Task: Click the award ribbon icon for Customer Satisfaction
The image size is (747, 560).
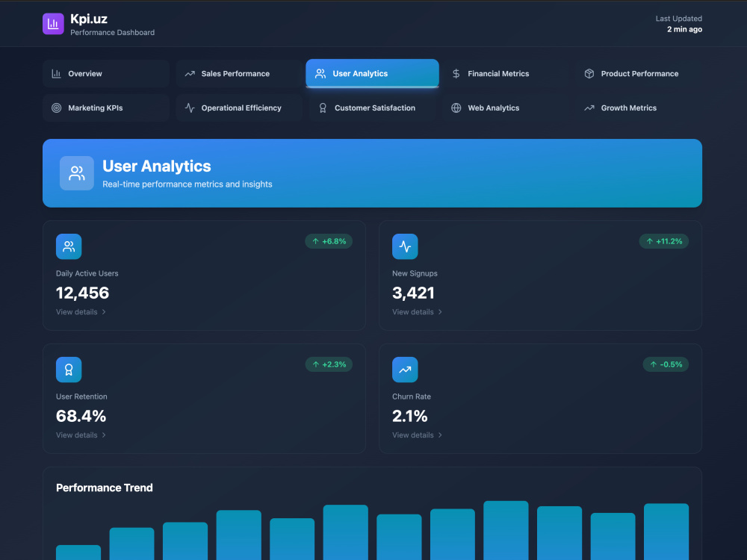Action: 323,108
